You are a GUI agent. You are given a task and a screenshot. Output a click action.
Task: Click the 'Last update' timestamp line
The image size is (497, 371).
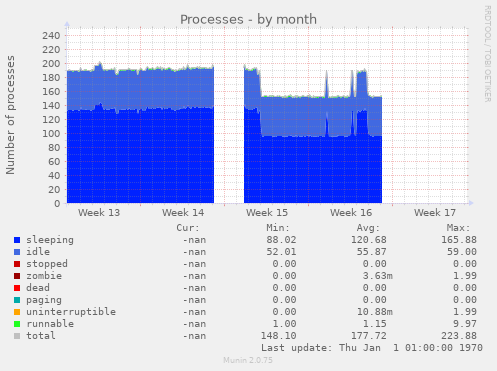coord(372,348)
